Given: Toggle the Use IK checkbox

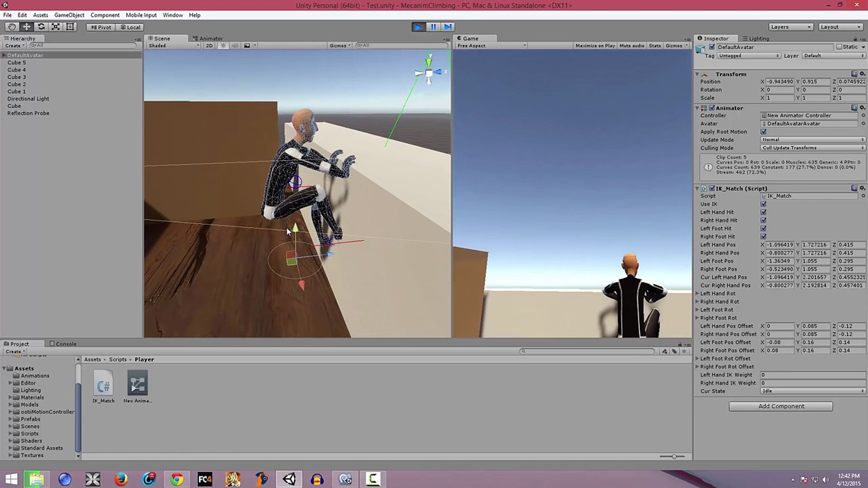Looking at the screenshot, I should 764,204.
